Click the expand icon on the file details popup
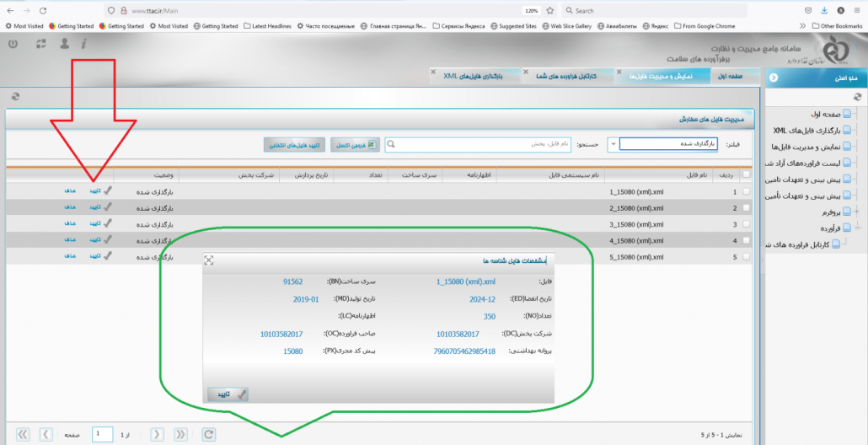The width and height of the screenshot is (868, 445). pos(209,260)
